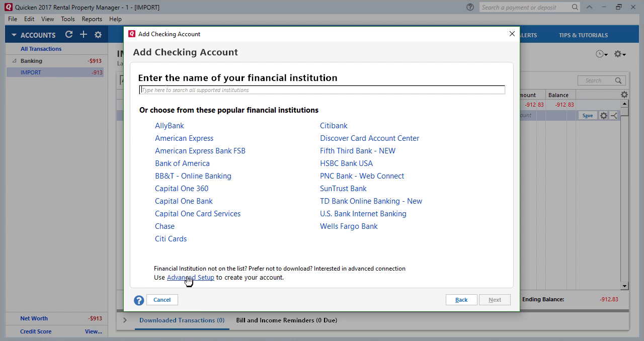The height and width of the screenshot is (341, 644).
Task: Open the Advanced Setup link
Action: pyautogui.click(x=191, y=278)
